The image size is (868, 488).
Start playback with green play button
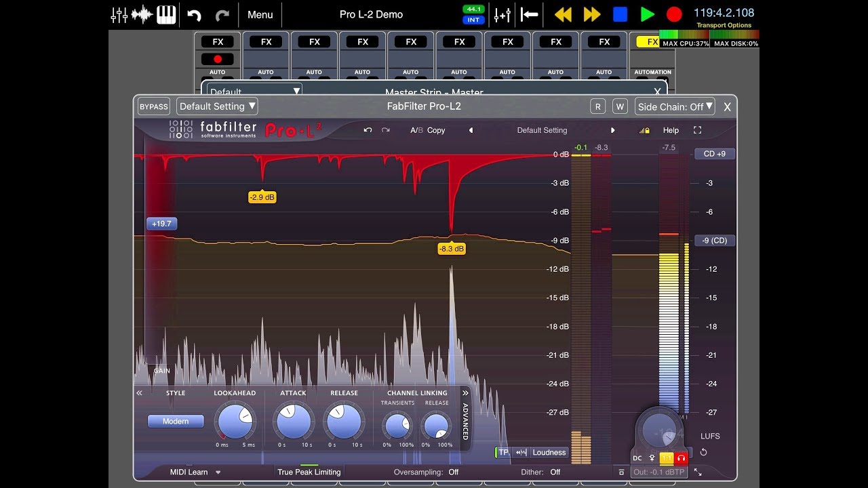coord(648,14)
